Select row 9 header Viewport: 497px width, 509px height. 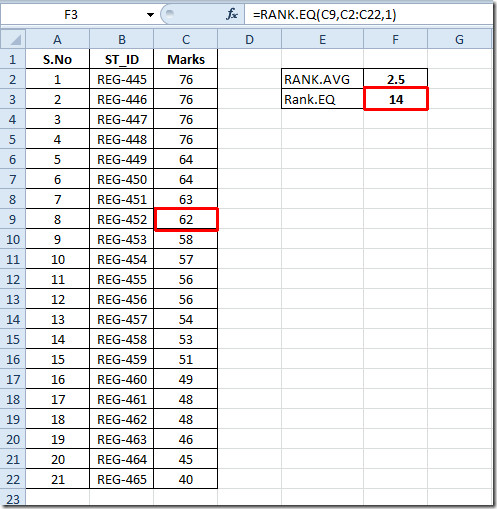[13, 219]
